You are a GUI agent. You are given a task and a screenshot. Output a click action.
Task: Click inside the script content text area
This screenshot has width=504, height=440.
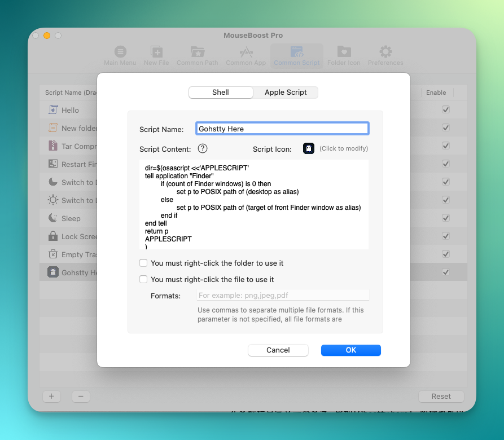point(254,204)
